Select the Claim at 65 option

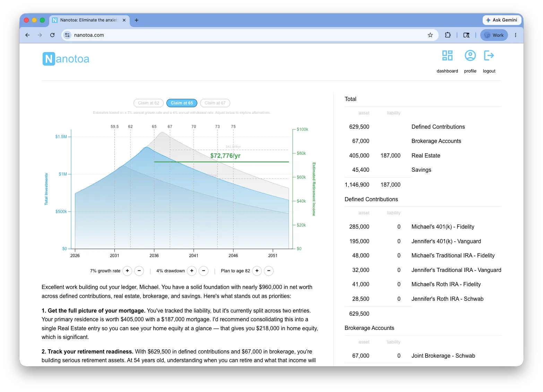182,103
